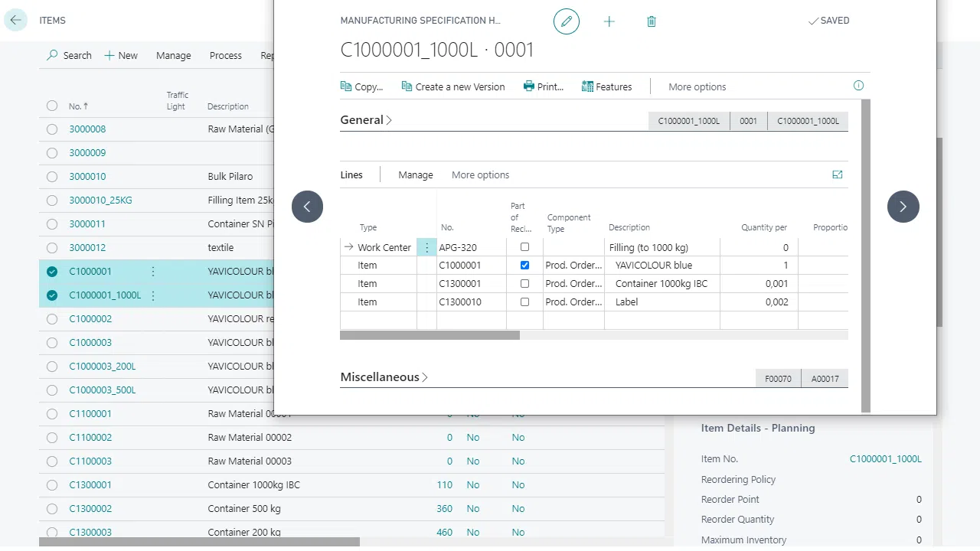Click the Lines tab label
Screen dimensions: 980x551
coord(351,175)
